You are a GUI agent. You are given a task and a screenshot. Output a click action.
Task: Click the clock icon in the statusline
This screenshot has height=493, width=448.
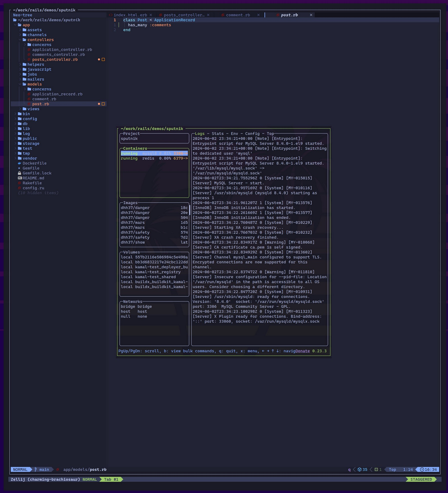coord(422,469)
